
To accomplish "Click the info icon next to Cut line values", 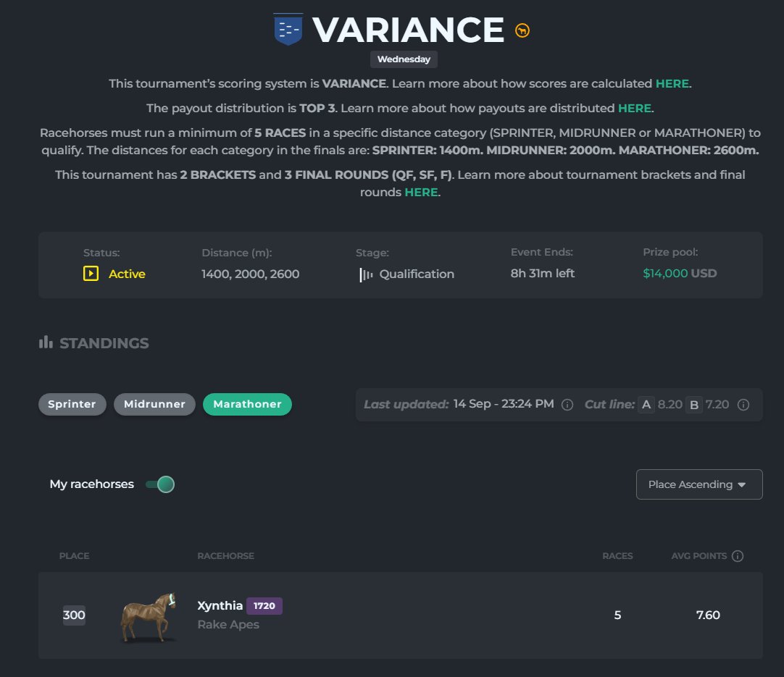I will (743, 404).
